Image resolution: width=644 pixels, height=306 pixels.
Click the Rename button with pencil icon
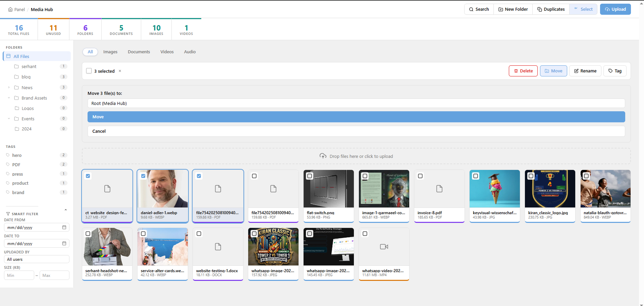click(x=585, y=71)
